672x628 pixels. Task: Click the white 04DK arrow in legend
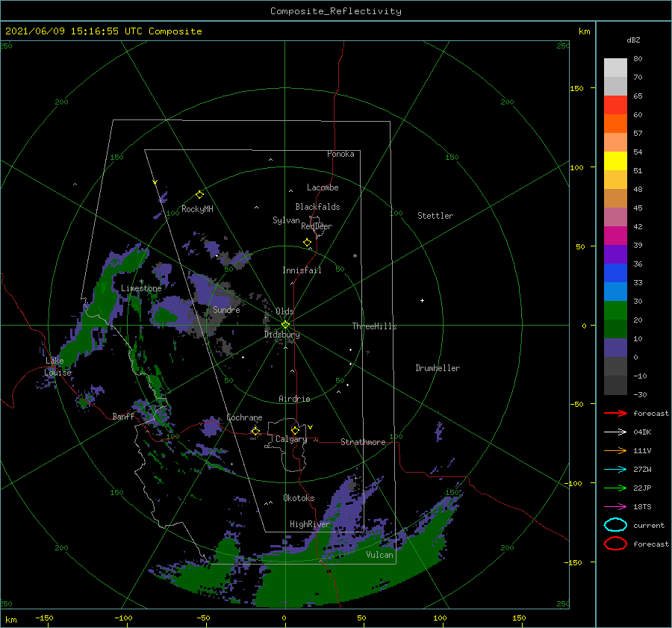(615, 432)
